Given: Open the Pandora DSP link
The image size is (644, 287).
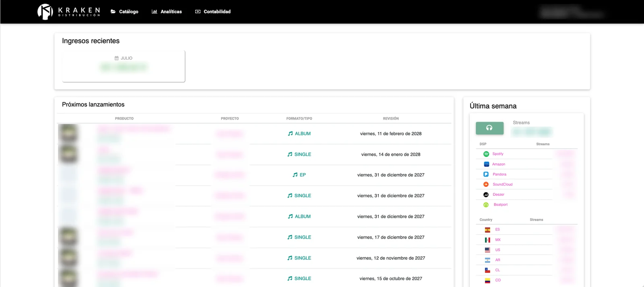Looking at the screenshot, I should [x=500, y=174].
